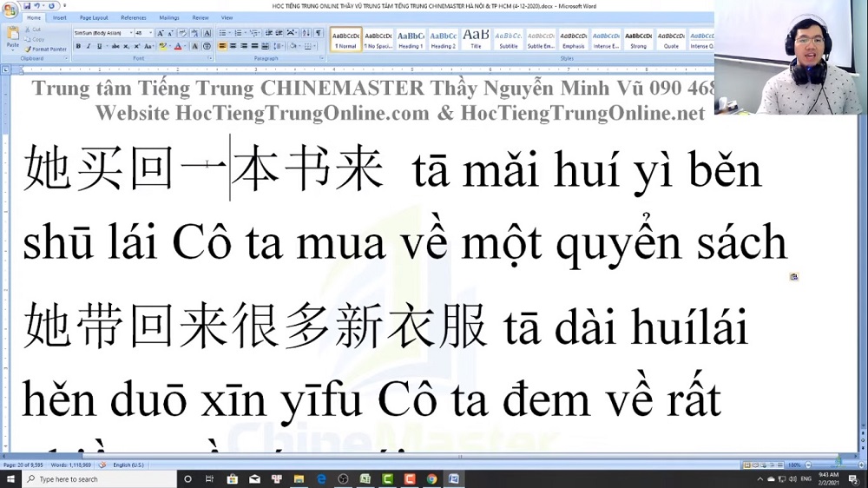Viewport: 868px width, 488px height.
Task: Toggle italic formatting
Action: [x=89, y=46]
